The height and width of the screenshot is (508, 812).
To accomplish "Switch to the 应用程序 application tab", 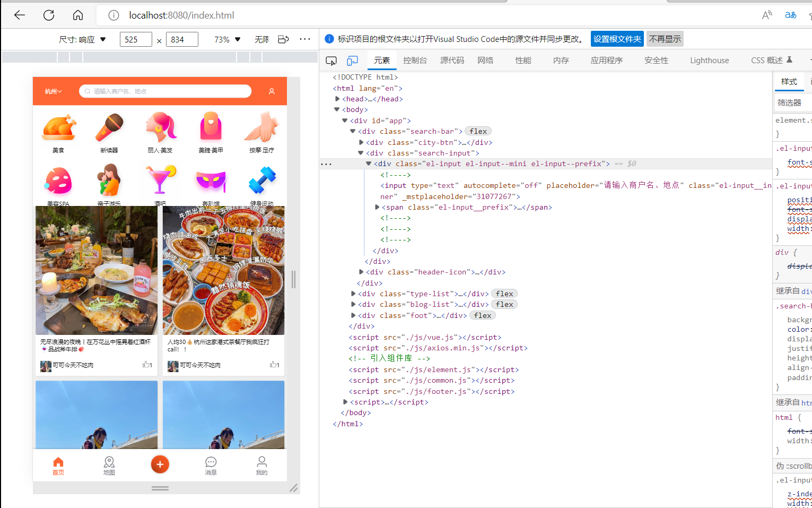I will (607, 61).
